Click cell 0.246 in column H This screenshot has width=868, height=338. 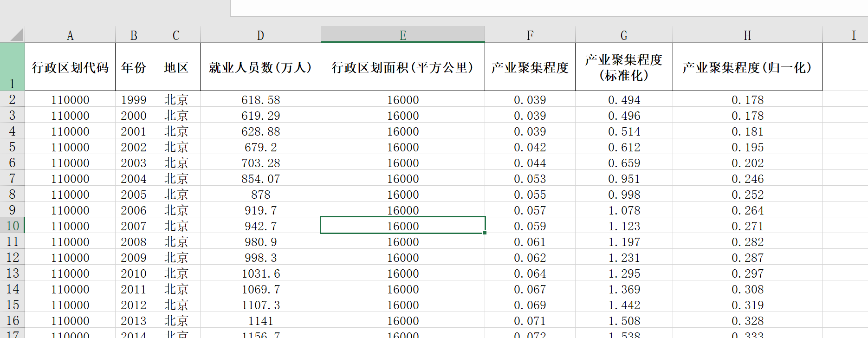pyautogui.click(x=747, y=178)
